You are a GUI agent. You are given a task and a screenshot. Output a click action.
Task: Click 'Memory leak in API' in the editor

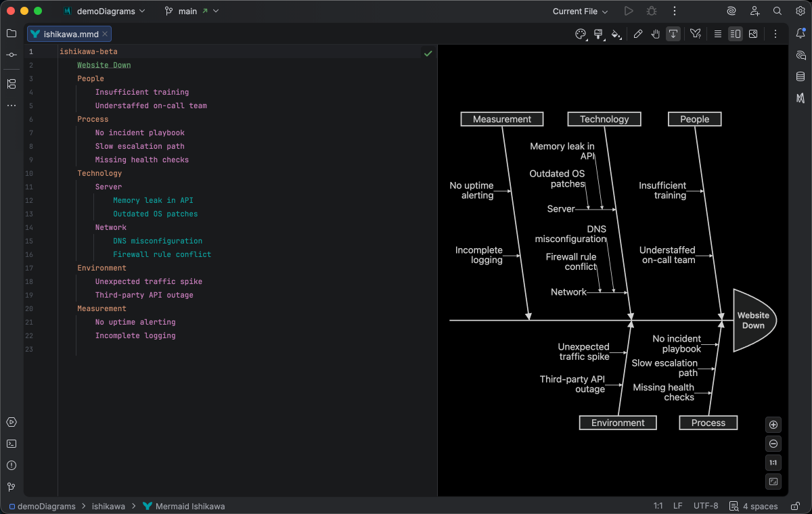(153, 200)
